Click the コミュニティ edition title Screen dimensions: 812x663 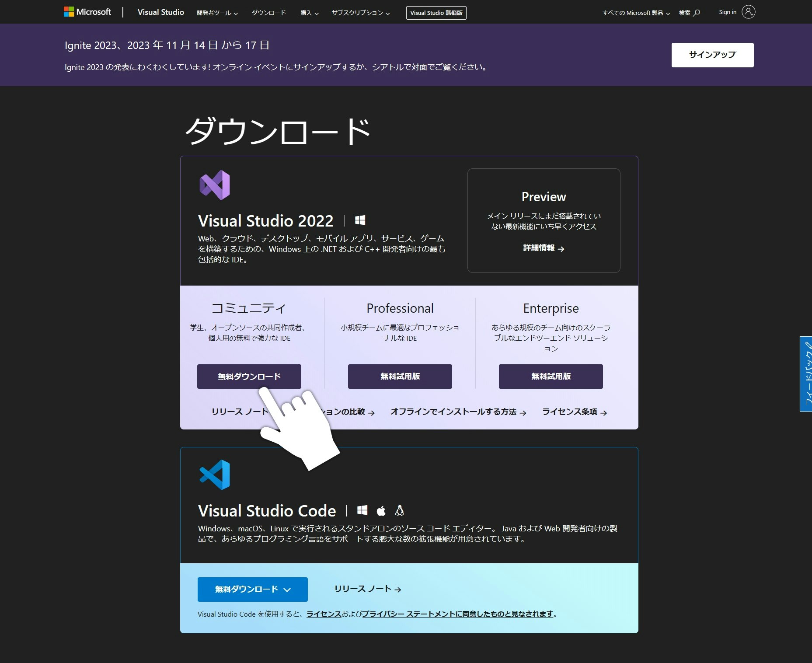coord(249,308)
